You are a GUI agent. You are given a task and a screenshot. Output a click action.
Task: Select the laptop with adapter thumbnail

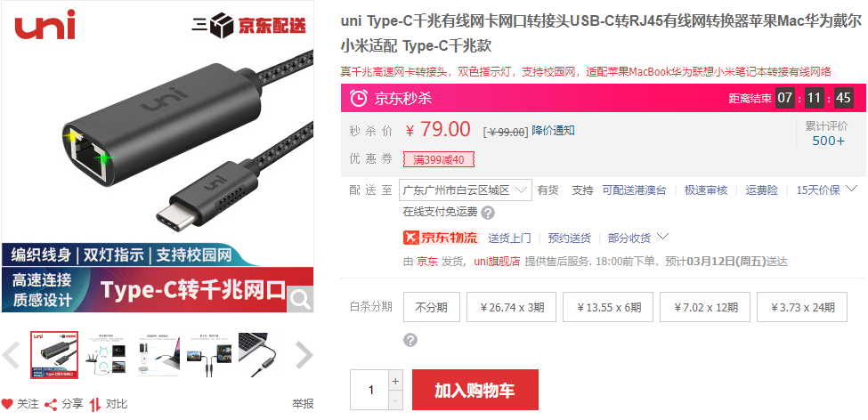click(261, 355)
